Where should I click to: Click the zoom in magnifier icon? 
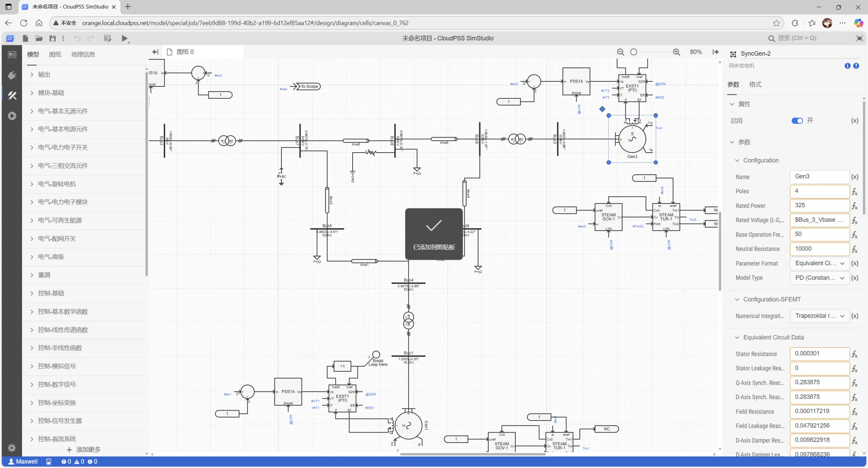676,52
